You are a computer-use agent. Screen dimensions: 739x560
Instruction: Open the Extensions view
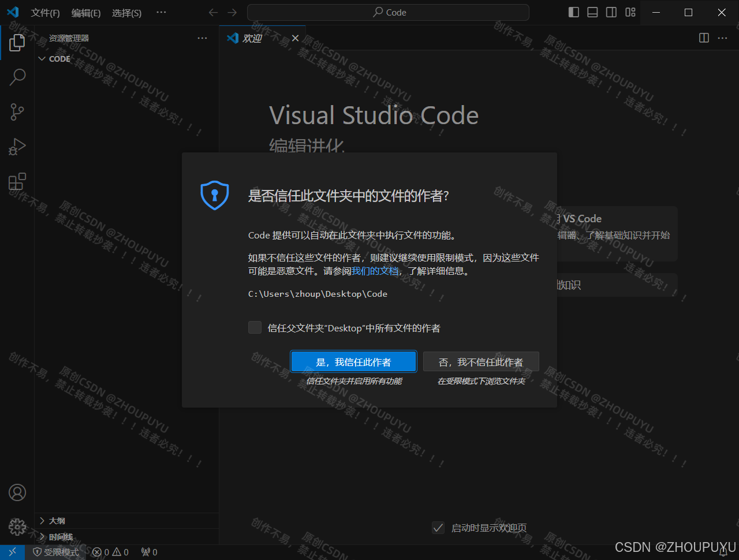click(17, 181)
